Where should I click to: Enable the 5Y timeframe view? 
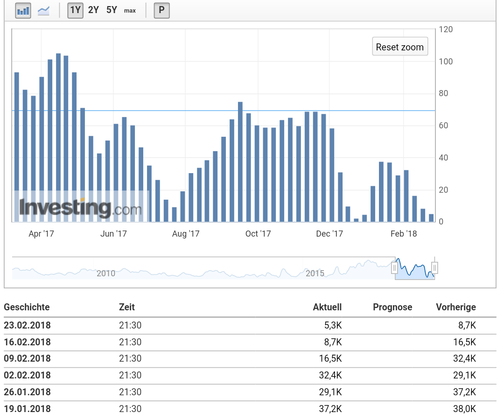[x=111, y=10]
